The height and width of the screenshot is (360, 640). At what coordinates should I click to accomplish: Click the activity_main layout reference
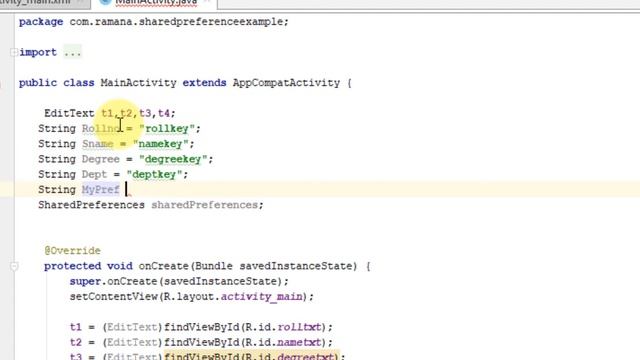(x=261, y=297)
